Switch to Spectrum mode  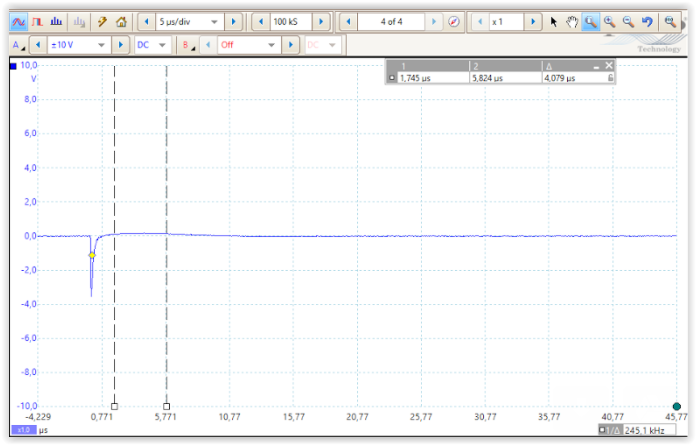click(56, 21)
